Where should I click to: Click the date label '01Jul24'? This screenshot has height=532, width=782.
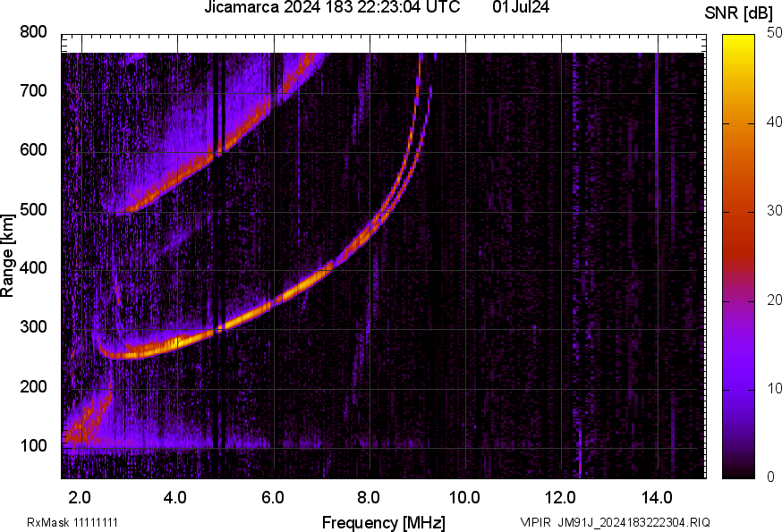coord(521,7)
